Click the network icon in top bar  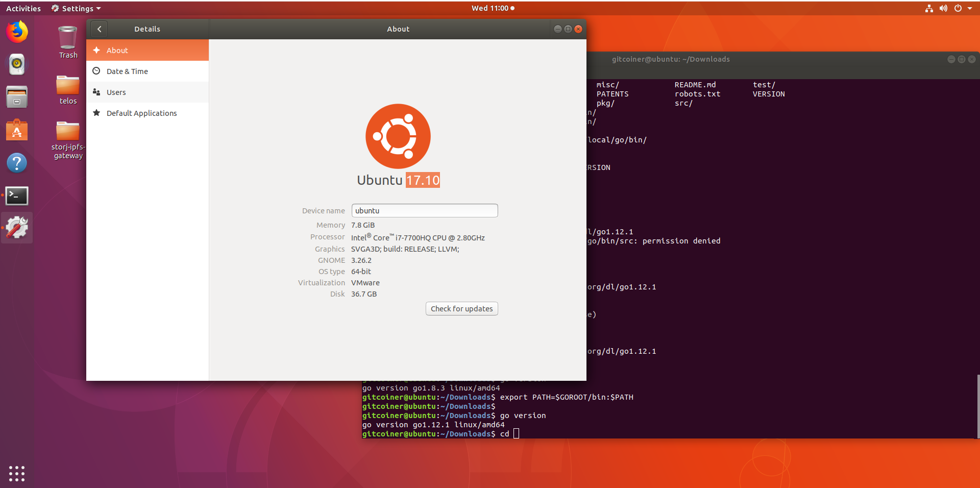[929, 8]
